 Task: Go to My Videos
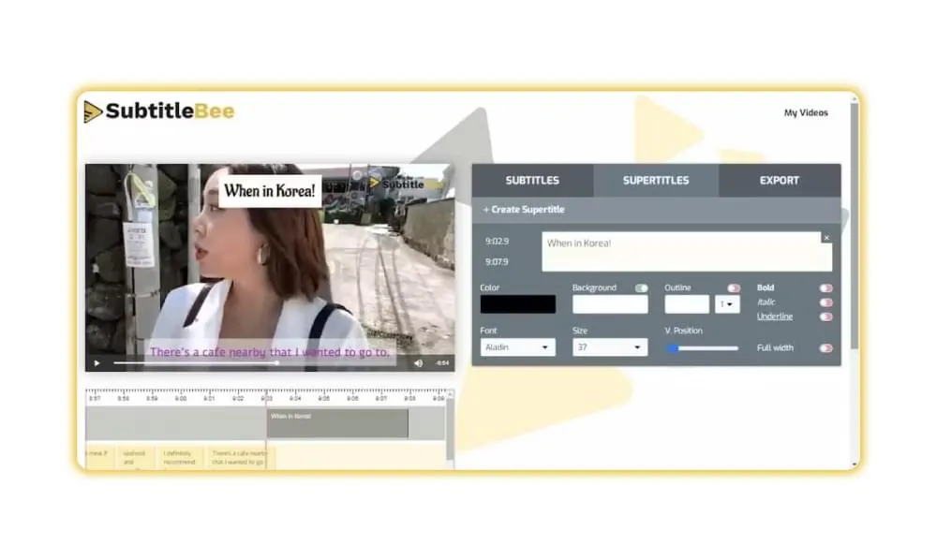coord(806,113)
